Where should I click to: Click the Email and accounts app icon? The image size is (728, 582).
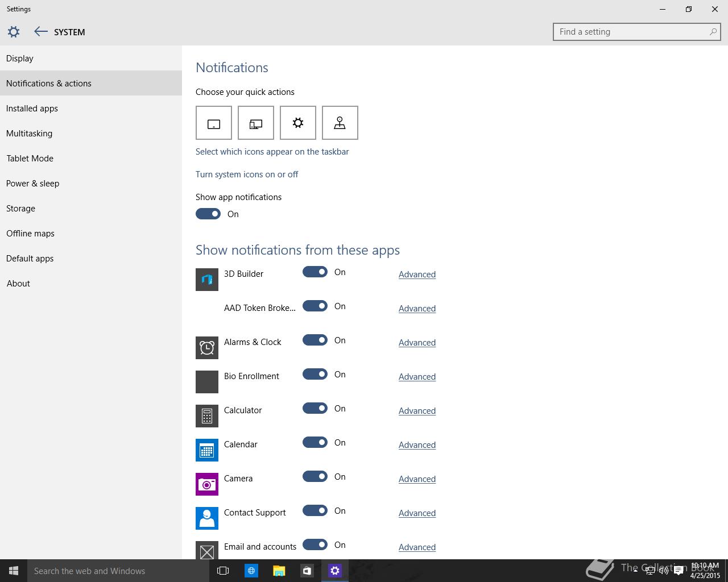[207, 550]
